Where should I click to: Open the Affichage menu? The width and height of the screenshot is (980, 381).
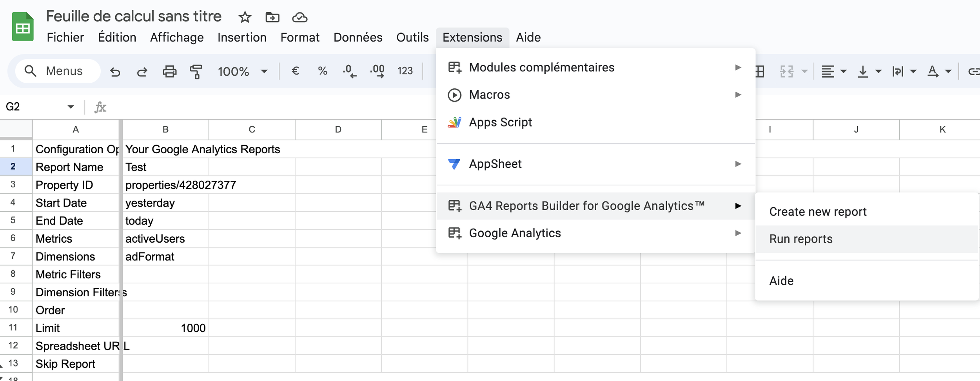point(177,38)
